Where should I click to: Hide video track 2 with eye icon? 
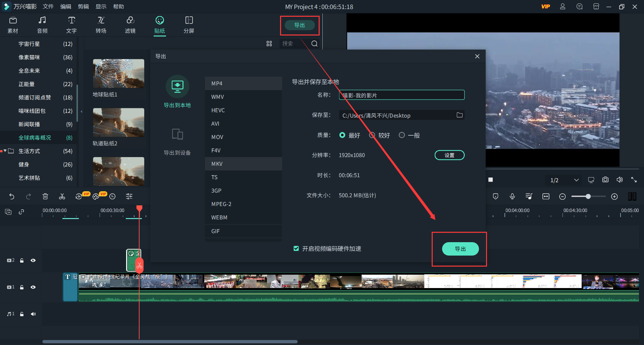click(33, 260)
